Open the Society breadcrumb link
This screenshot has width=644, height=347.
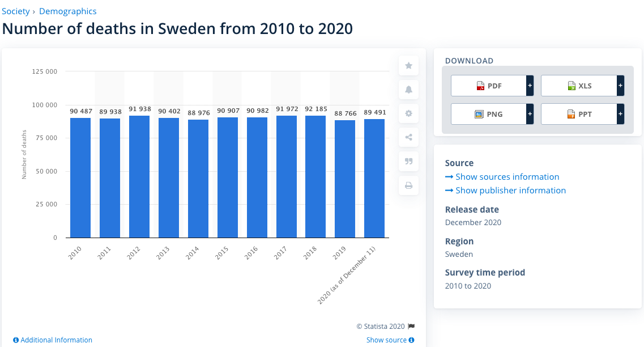[15, 11]
